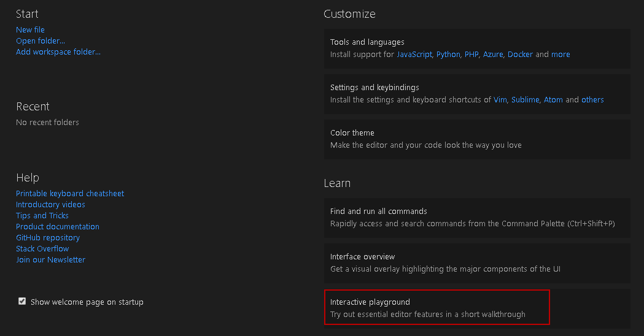644x336 pixels.
Task: Open the Color theme card
Action: point(477,139)
